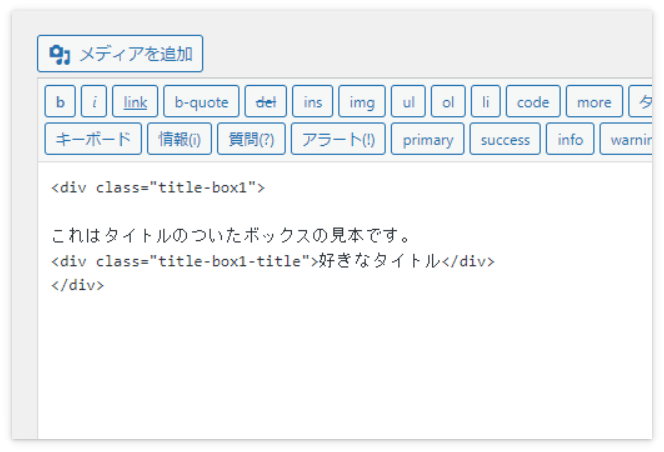This screenshot has height=452, width=664.
Task: Click the ul list button
Action: pyautogui.click(x=408, y=102)
